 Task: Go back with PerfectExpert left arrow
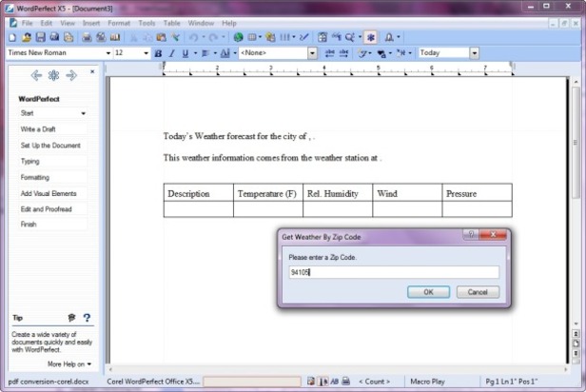pos(36,75)
